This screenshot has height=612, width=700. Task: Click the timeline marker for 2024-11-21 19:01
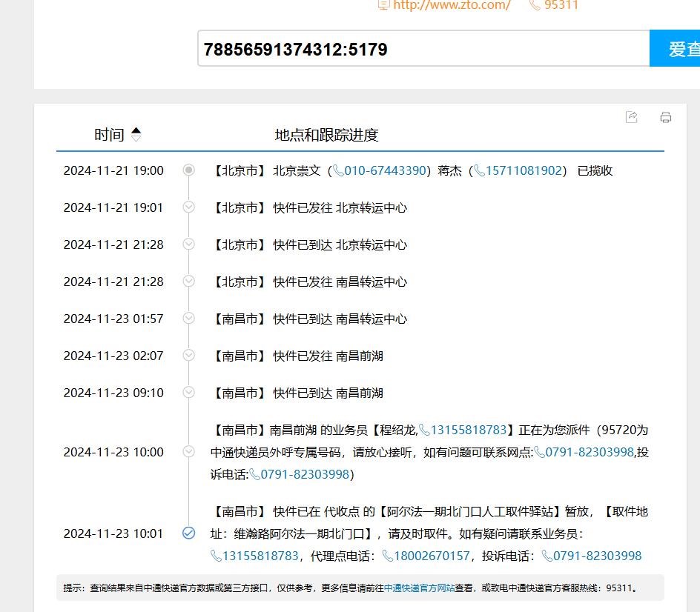pos(189,207)
